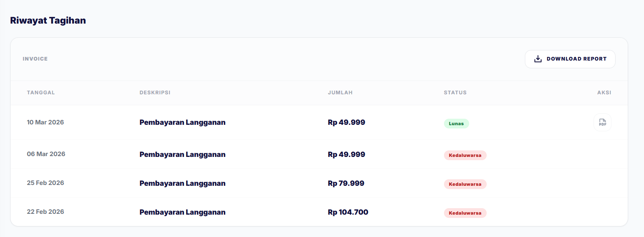
Task: Click Pembayaran Langganan on the 25 Feb row
Action: pyautogui.click(x=182, y=183)
